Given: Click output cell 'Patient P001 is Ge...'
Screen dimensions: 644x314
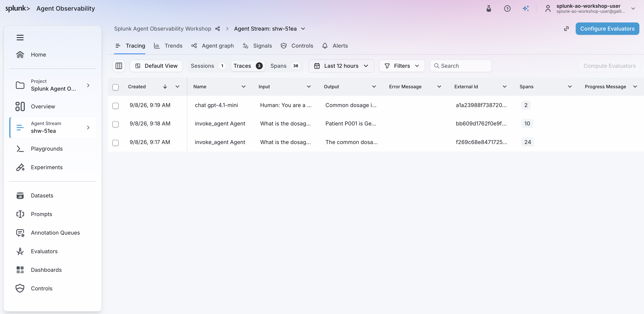Looking at the screenshot, I should coord(350,124).
